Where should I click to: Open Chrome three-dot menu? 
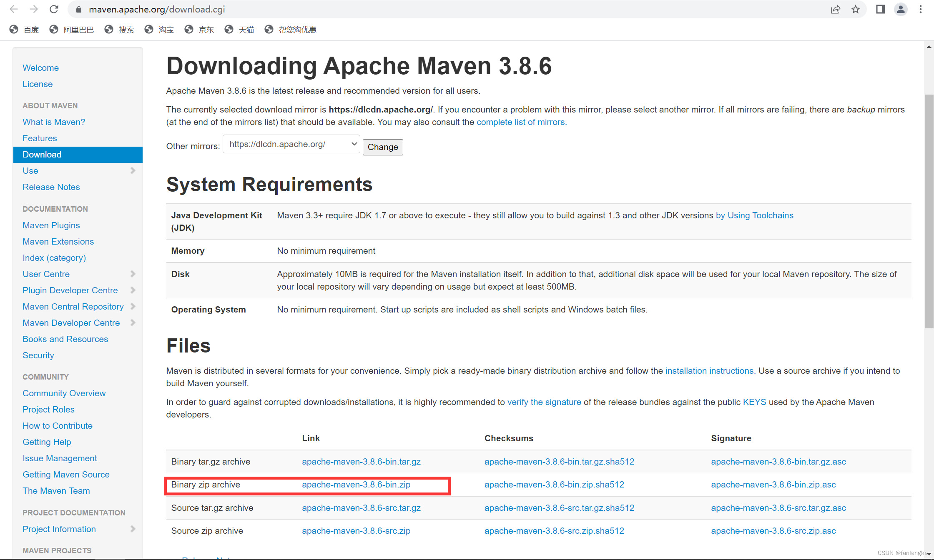coord(921,9)
